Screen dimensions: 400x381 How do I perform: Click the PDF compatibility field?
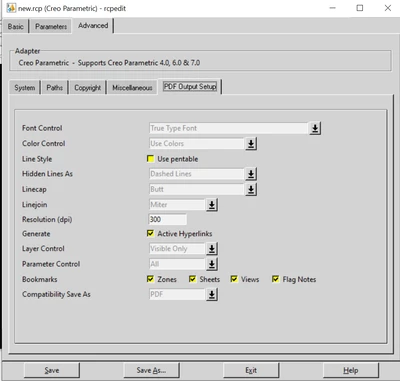tap(177, 295)
